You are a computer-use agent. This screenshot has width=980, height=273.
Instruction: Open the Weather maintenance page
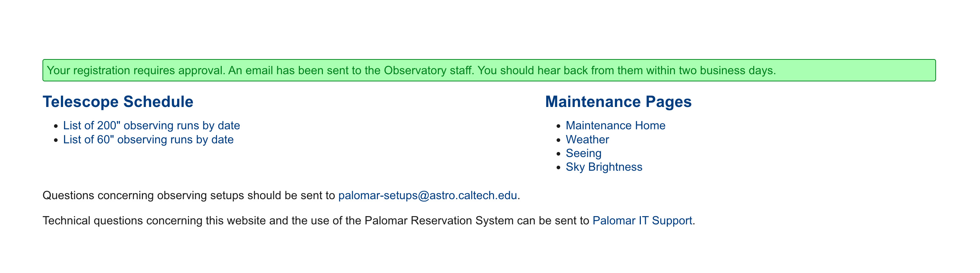587,139
